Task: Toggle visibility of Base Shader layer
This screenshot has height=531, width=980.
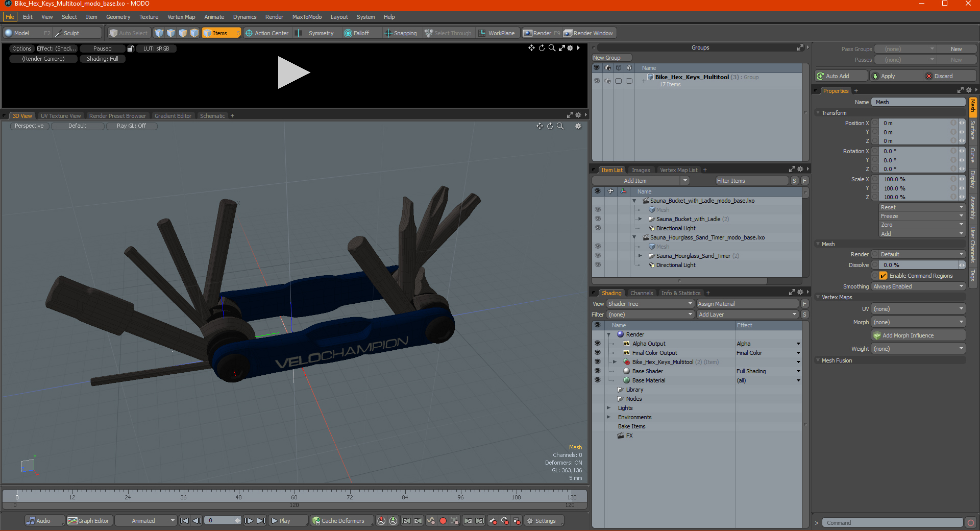Action: click(x=597, y=371)
